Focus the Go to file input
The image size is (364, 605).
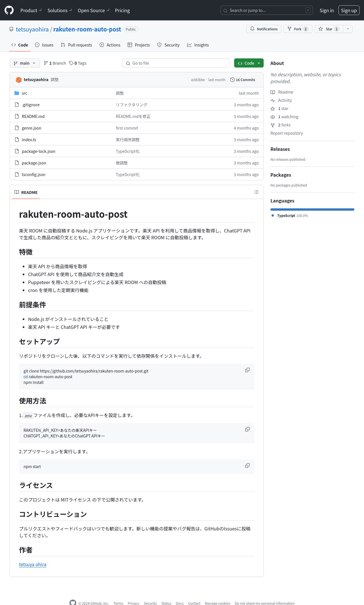pos(176,63)
